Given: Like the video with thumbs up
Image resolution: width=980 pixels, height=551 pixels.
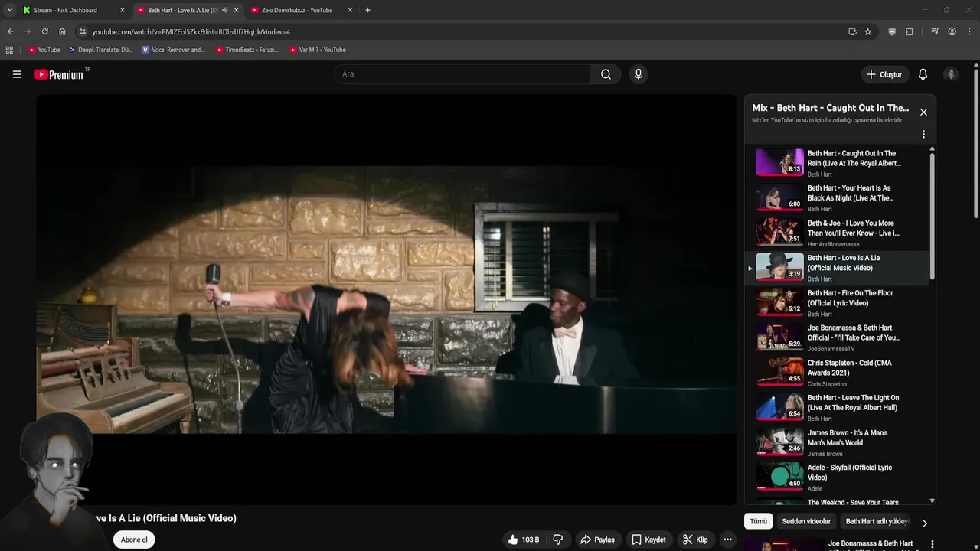Looking at the screenshot, I should 524,540.
